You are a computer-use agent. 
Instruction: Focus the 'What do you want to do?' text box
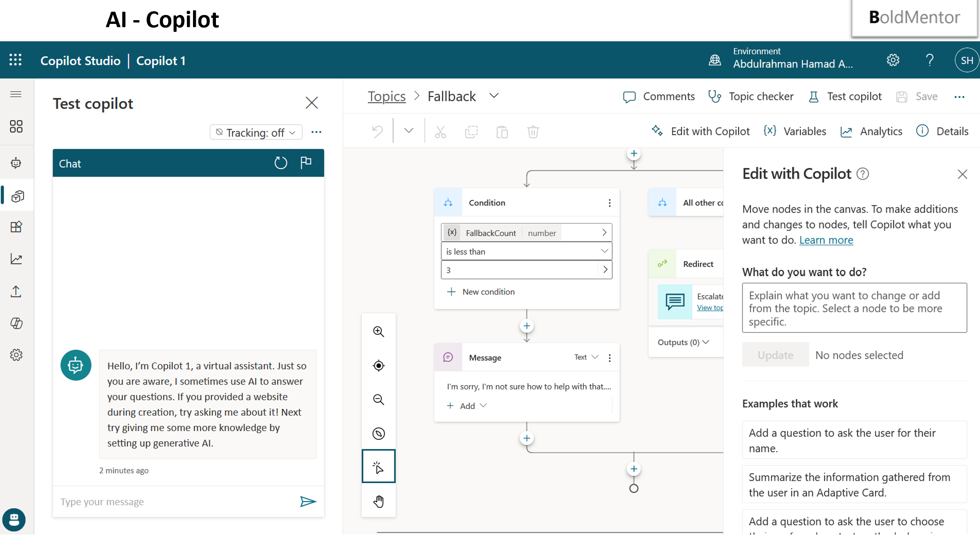[854, 308]
